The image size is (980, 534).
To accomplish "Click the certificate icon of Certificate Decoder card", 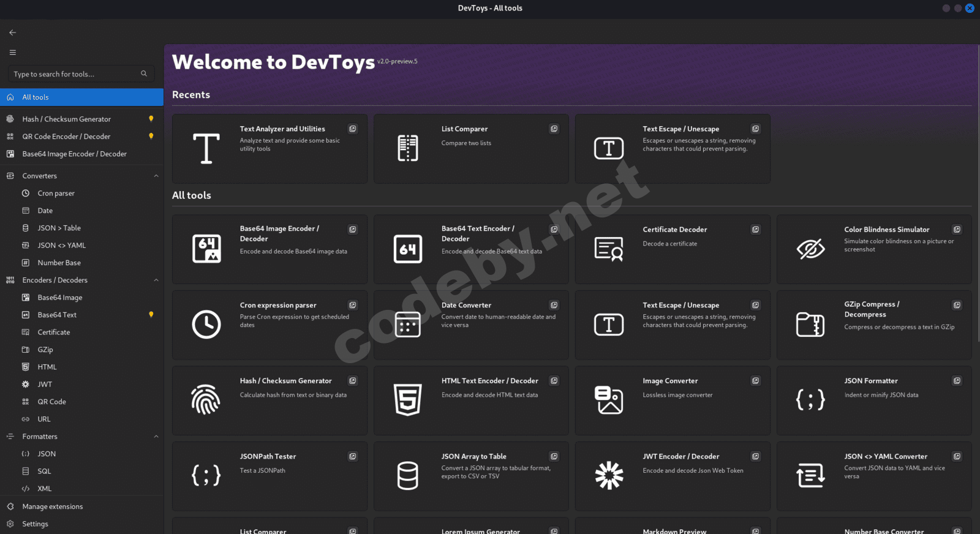I will 609,249.
